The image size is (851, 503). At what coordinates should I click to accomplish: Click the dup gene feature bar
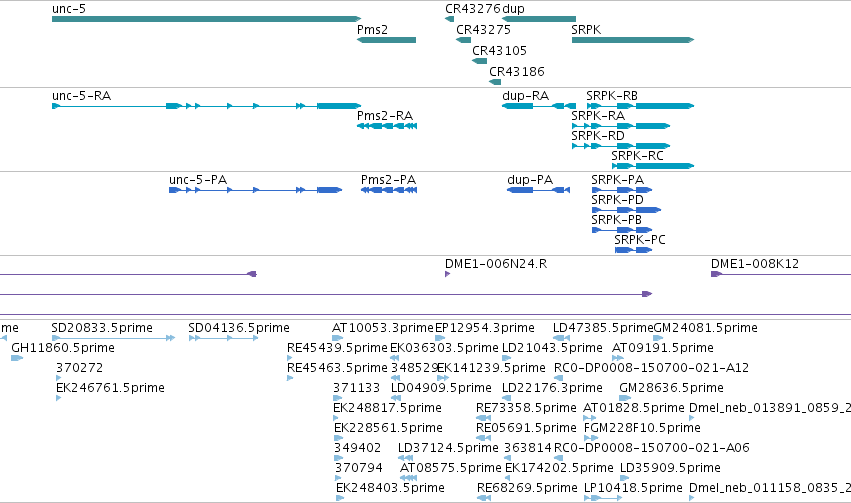539,19
